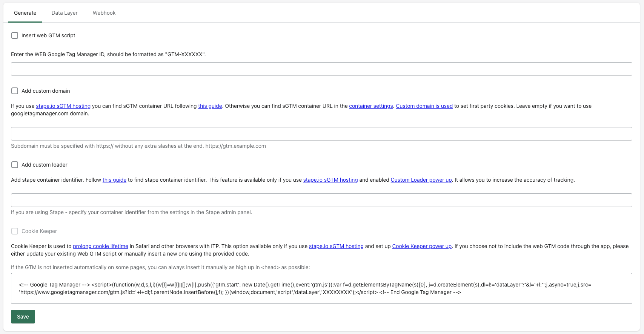644x334 pixels.
Task: Click the 'If the GTM is not inserted automatically' text
Action: pyautogui.click(x=160, y=267)
